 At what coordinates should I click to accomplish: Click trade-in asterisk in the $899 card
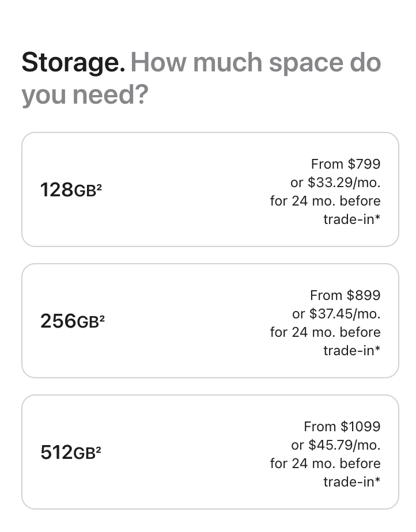(377, 350)
